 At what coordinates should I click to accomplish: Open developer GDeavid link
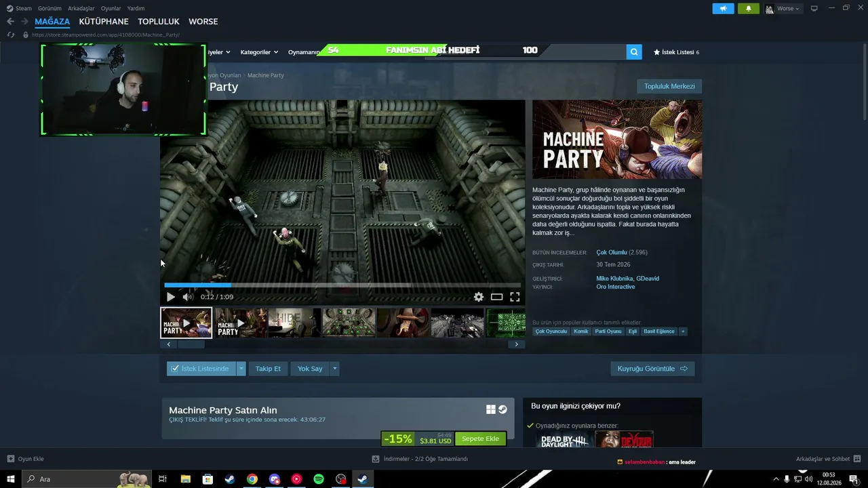(648, 279)
